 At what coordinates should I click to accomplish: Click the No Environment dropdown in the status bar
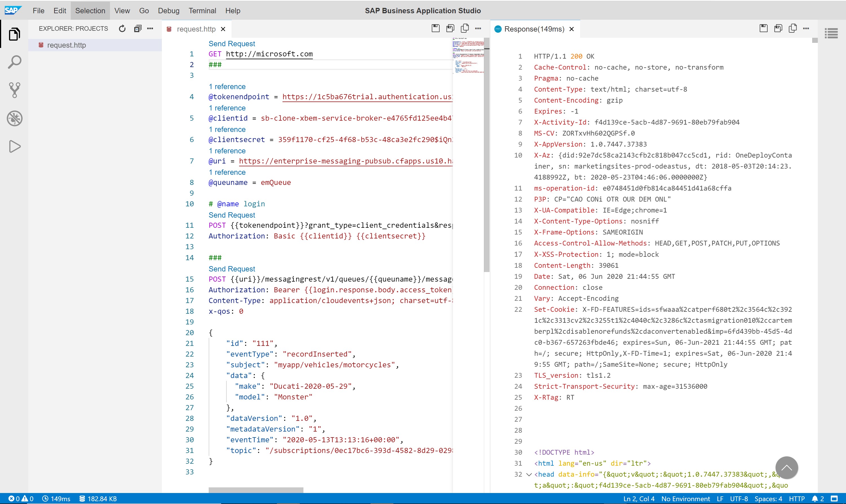(685, 499)
